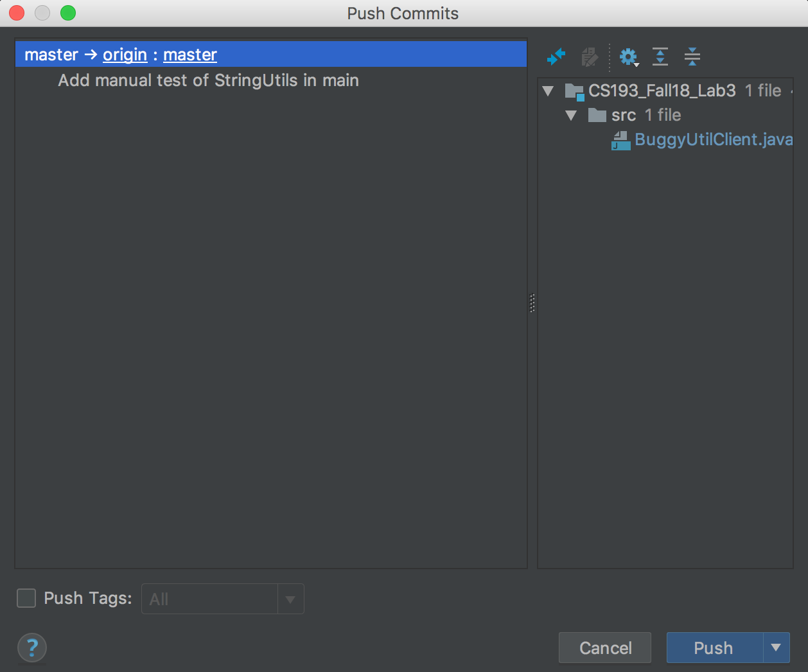Click the splitter handle between the panels
Screen dimensions: 808x672
pos(532,303)
